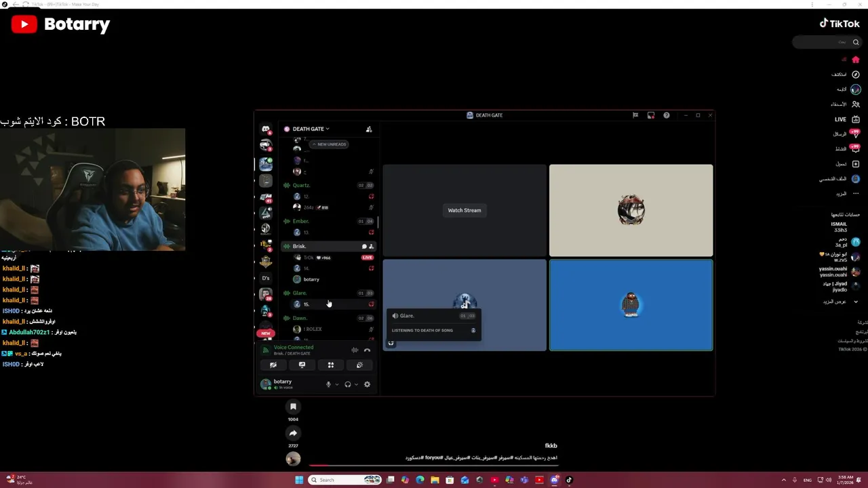This screenshot has height=488, width=868.
Task: Toggle camera on in voice panel
Action: [273, 365]
